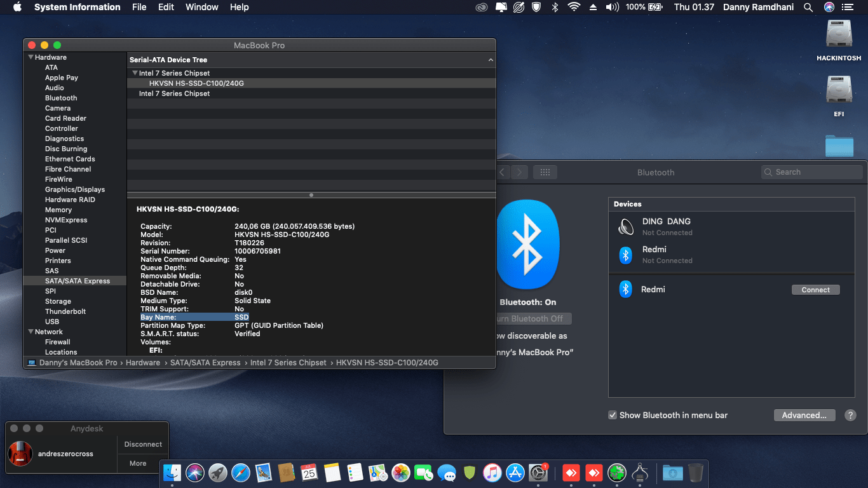Click the System Information Dock icon
The image size is (868, 488).
640,473
